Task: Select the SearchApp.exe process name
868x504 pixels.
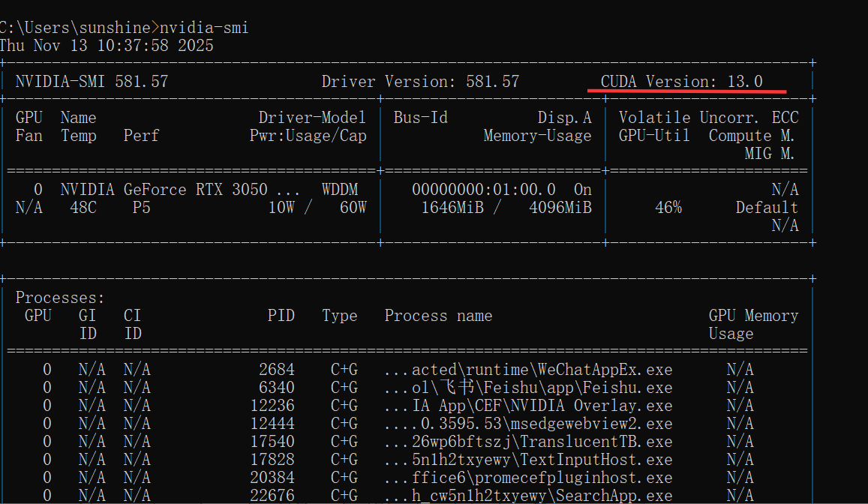Action: (x=614, y=496)
